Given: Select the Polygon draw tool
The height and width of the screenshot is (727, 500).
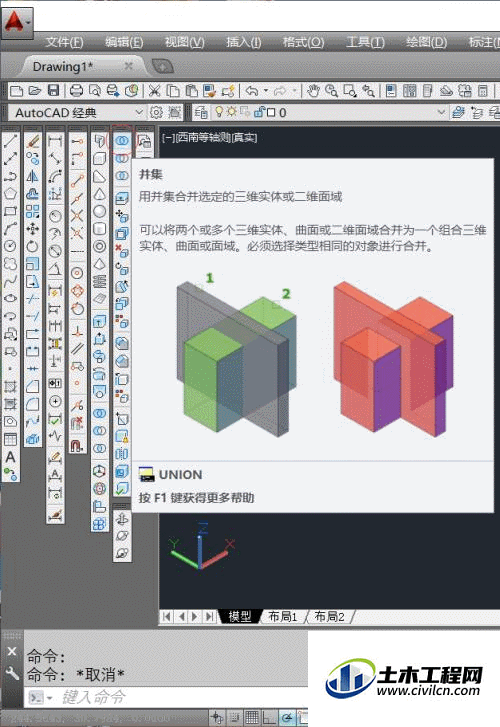Looking at the screenshot, I should (10, 193).
